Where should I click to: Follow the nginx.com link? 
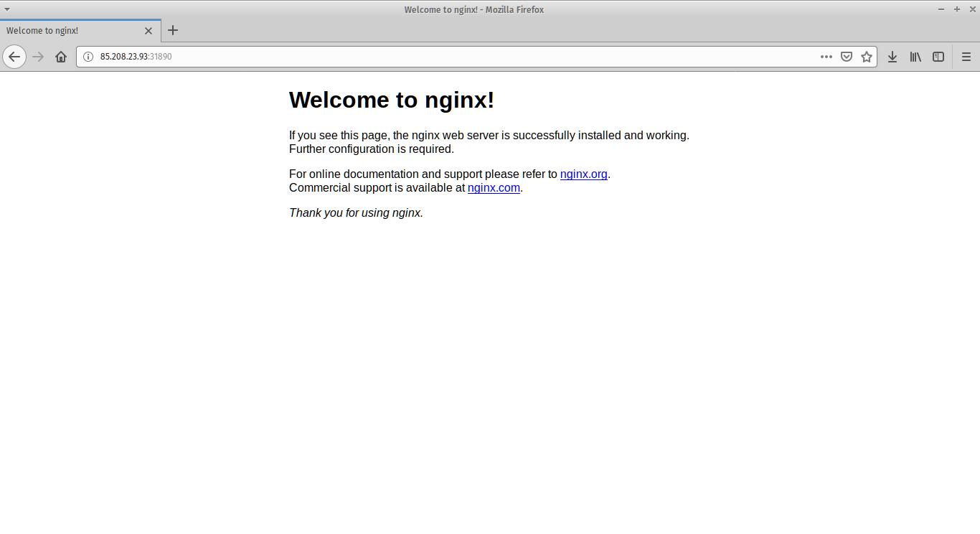pos(494,188)
